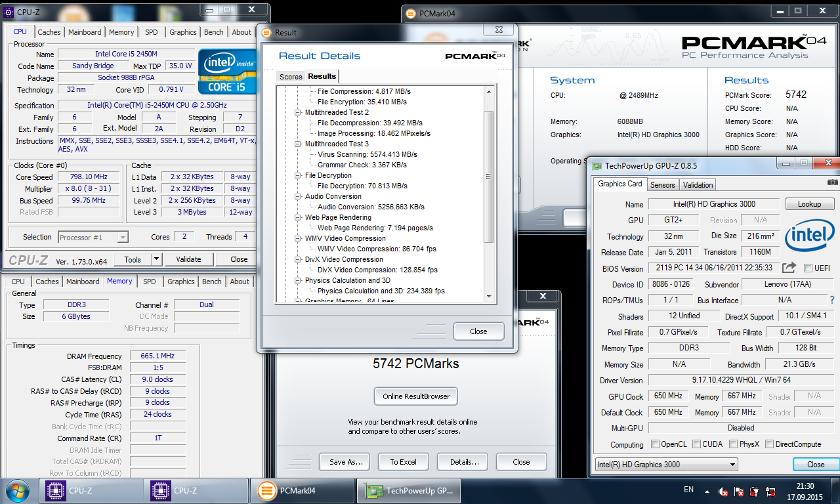This screenshot has height=504, width=840.
Task: Collapse the Physics Calculation and 3D node
Action: pyautogui.click(x=298, y=280)
